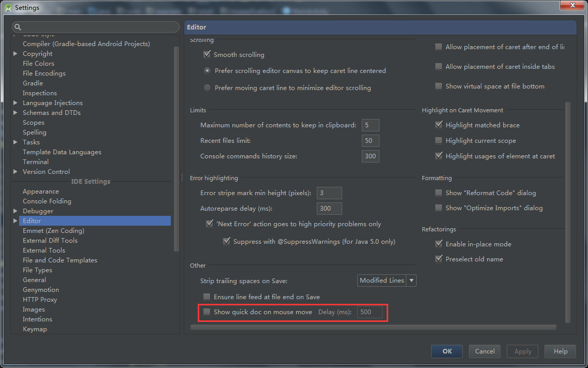Select Prefer moving caret line radio option

pyautogui.click(x=207, y=88)
